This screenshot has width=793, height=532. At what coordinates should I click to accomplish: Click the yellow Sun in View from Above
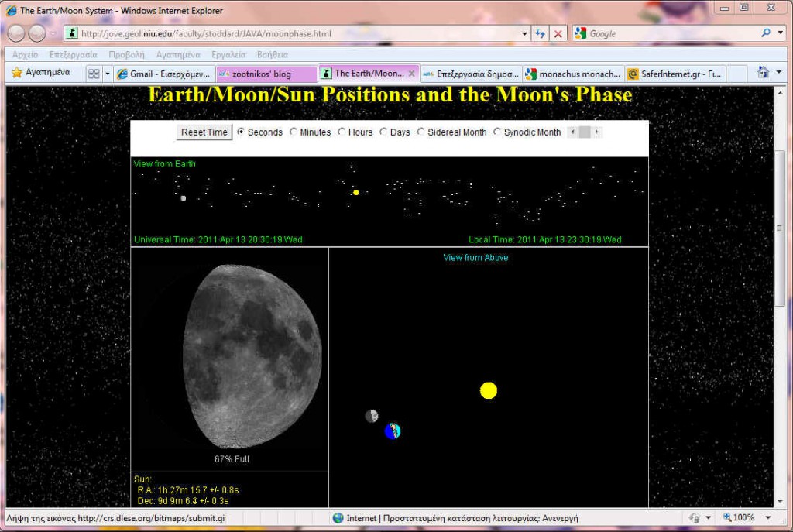[x=488, y=390]
